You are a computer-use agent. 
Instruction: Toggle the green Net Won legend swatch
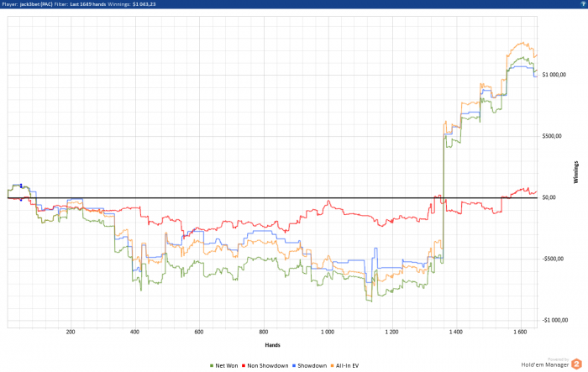tap(212, 365)
